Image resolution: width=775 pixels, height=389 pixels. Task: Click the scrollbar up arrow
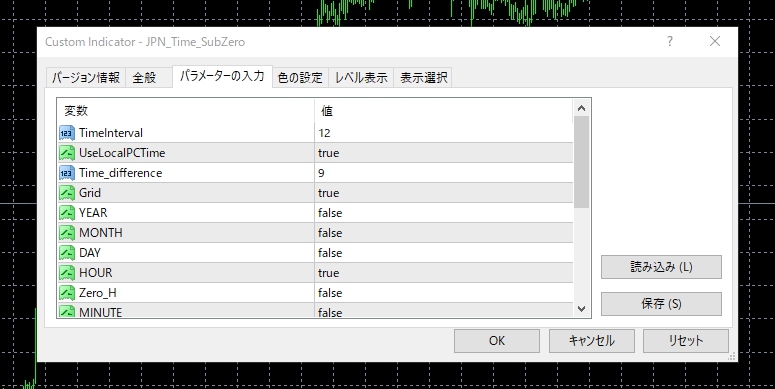(x=581, y=108)
